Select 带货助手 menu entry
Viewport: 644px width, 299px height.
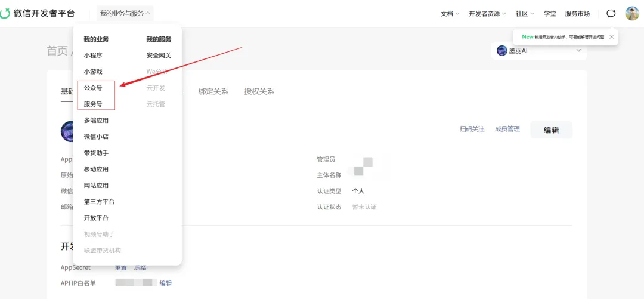click(96, 153)
